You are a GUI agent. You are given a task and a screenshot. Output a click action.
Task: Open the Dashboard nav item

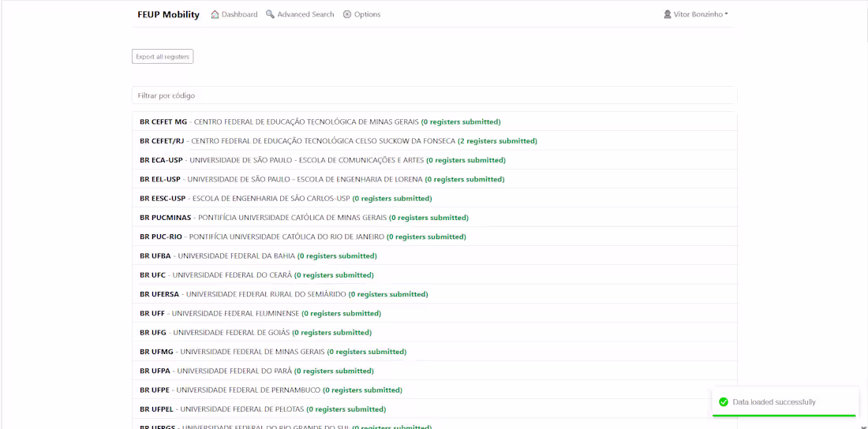pyautogui.click(x=234, y=14)
